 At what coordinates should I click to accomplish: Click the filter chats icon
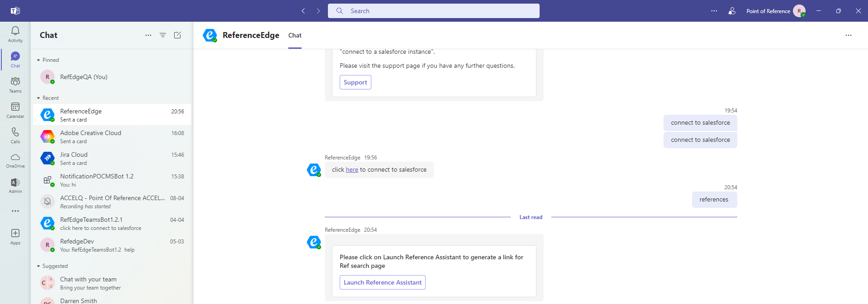coord(163,35)
